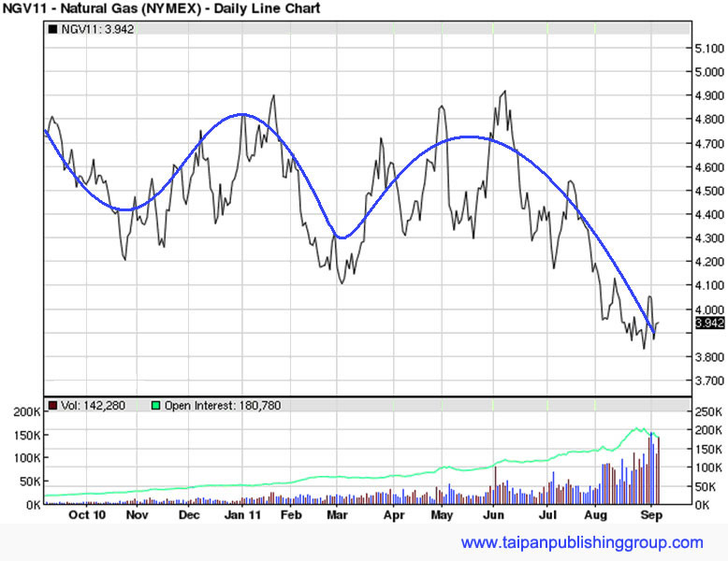This screenshot has width=728, height=561.
Task: Click the 'Nov' x-axis label
Action: tap(137, 515)
